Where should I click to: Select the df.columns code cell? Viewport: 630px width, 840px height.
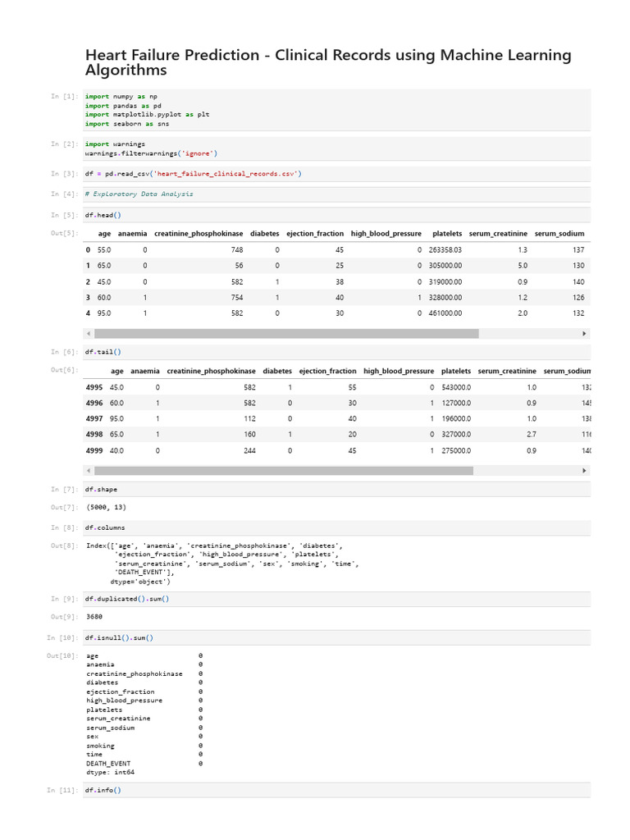tap(337, 527)
